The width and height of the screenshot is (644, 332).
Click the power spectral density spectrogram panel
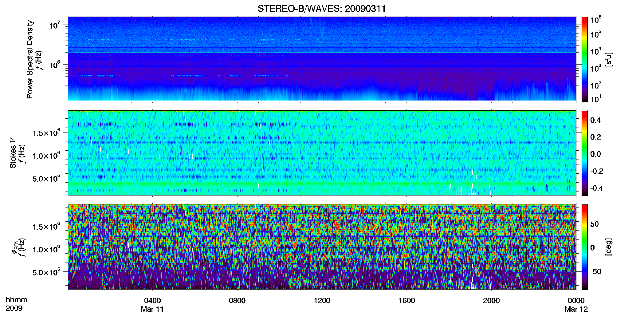tap(322, 59)
